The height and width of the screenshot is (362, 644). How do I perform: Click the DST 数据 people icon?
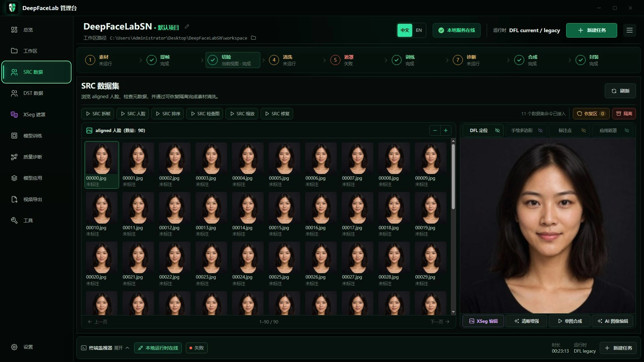click(x=14, y=93)
